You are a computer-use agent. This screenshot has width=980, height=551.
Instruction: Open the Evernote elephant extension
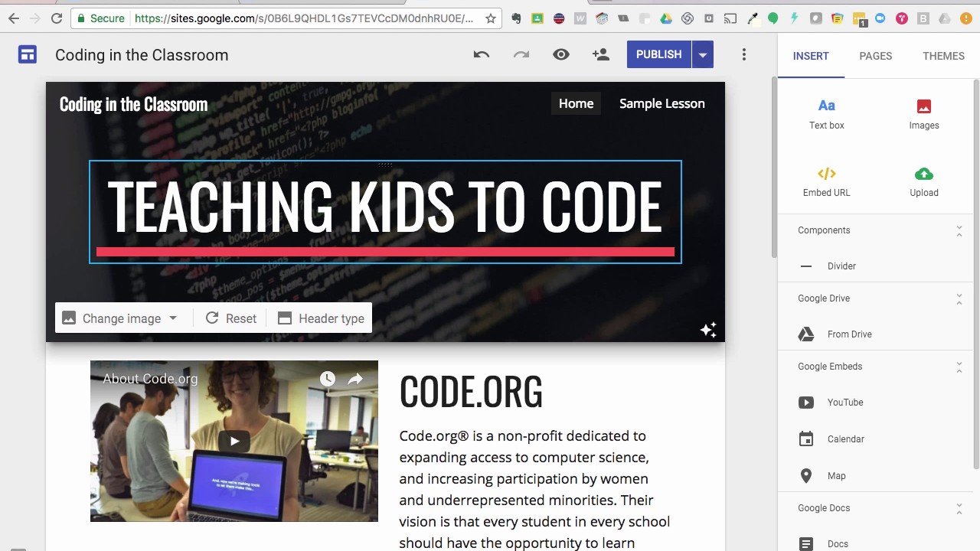516,18
